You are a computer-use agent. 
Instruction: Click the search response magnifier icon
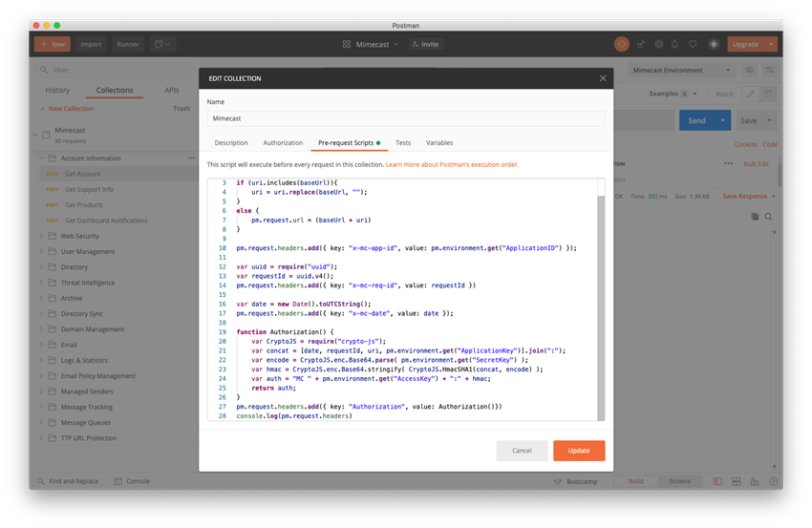(x=768, y=217)
